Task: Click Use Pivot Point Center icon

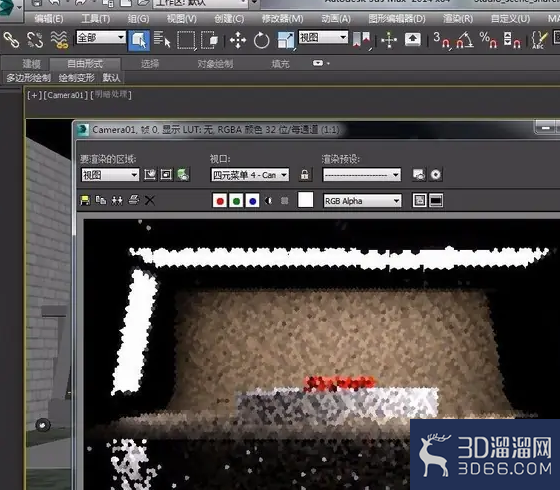Action: click(x=361, y=40)
